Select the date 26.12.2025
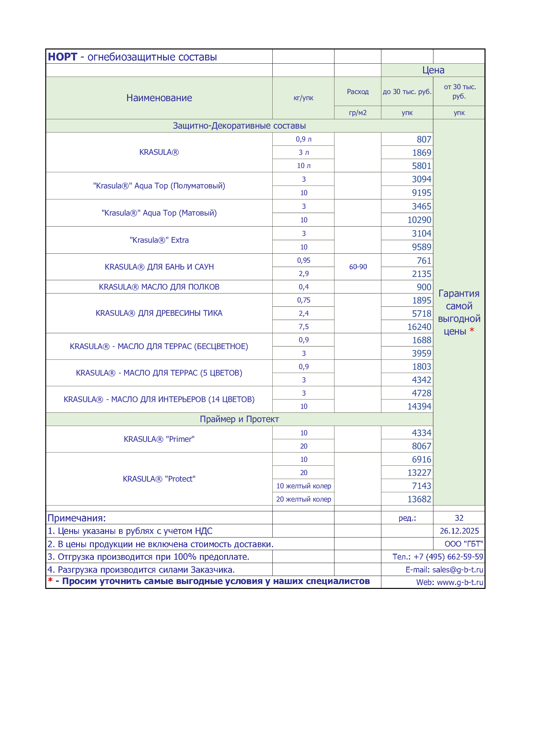Screen dimensions: 535x756 point(459,531)
